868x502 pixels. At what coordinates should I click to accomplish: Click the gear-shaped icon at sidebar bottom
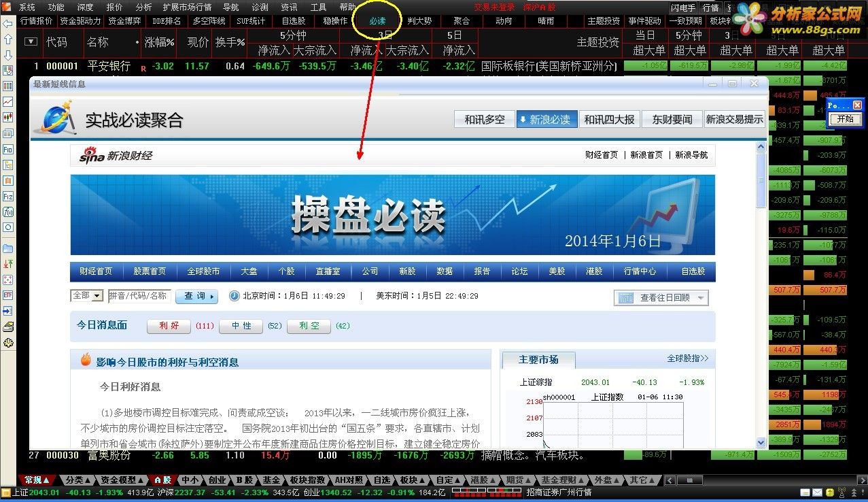[8, 343]
